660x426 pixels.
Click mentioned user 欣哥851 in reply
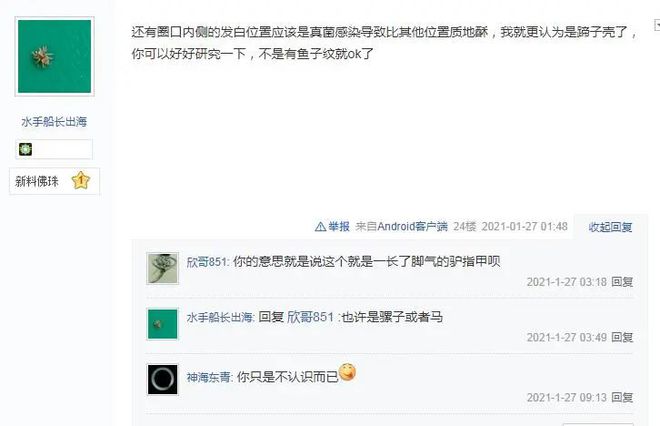[310, 317]
